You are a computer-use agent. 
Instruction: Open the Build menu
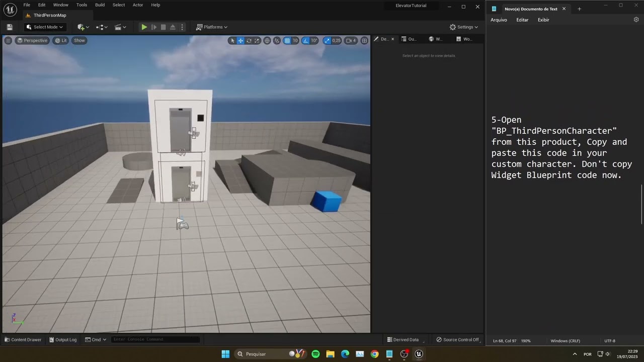(x=100, y=5)
